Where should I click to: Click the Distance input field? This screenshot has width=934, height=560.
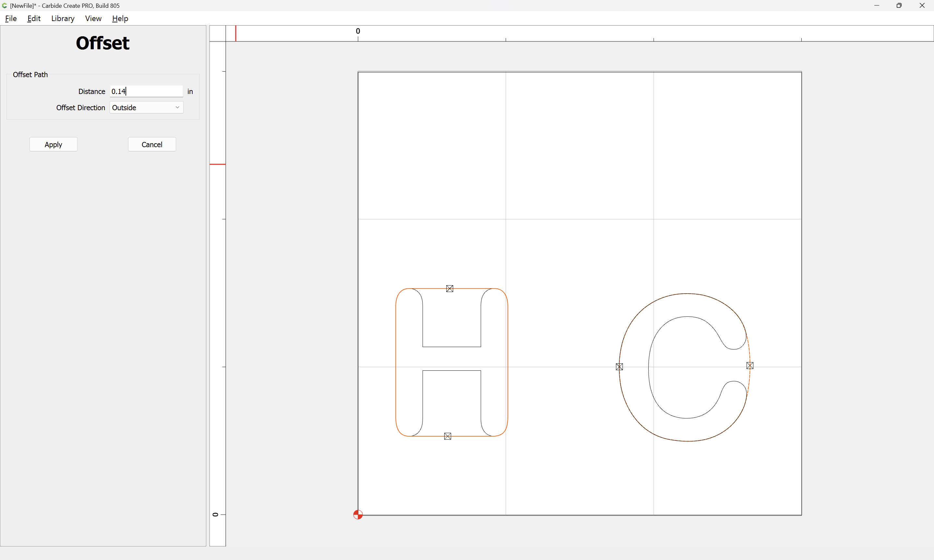[147, 91]
